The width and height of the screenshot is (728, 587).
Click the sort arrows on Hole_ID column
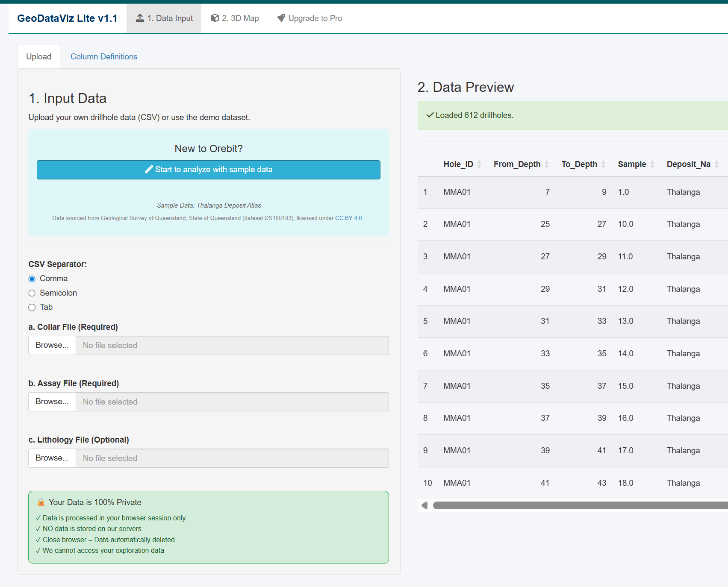click(x=479, y=164)
